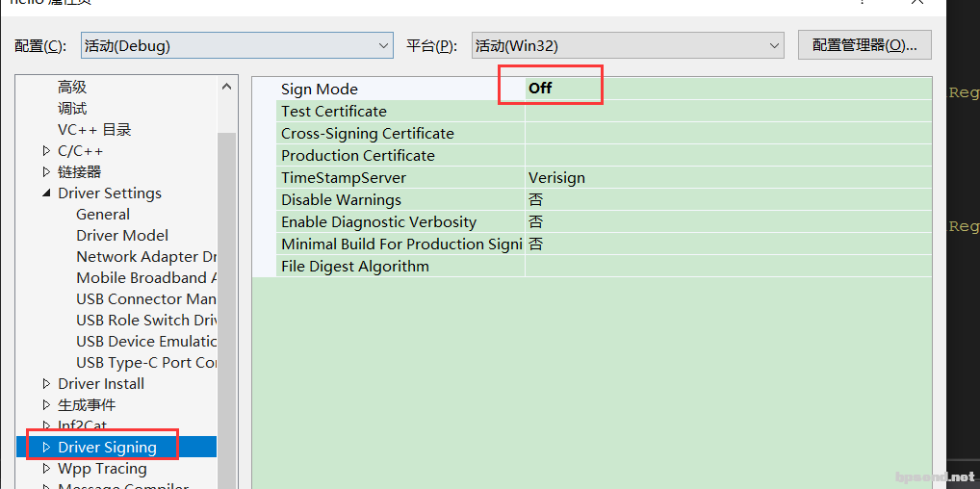Image resolution: width=980 pixels, height=489 pixels.
Task: Select the Driver Model tree item
Action: pyautogui.click(x=122, y=235)
